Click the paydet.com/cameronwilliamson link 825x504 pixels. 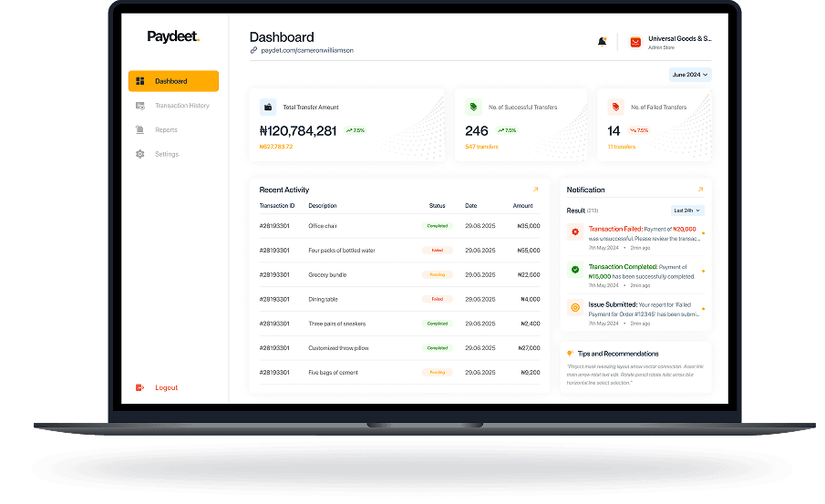click(x=307, y=50)
